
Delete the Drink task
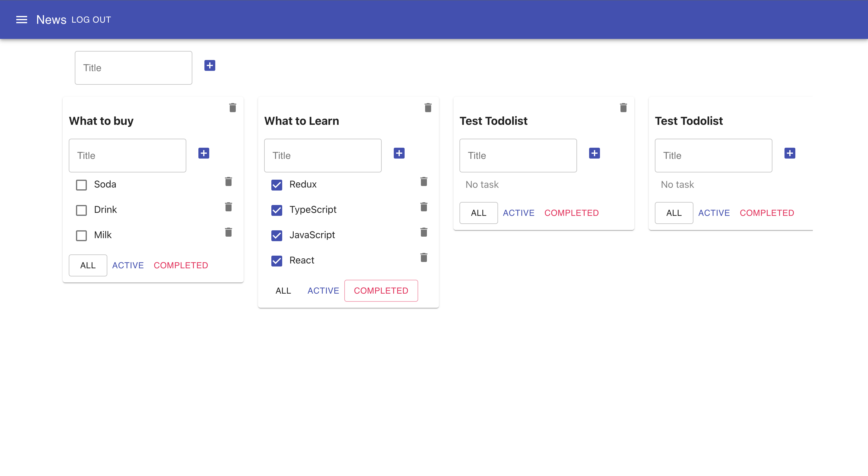tap(229, 207)
